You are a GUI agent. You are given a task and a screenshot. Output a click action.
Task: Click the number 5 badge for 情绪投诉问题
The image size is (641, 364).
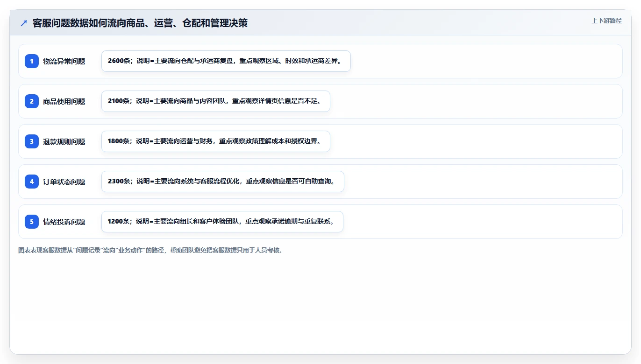[x=32, y=222]
